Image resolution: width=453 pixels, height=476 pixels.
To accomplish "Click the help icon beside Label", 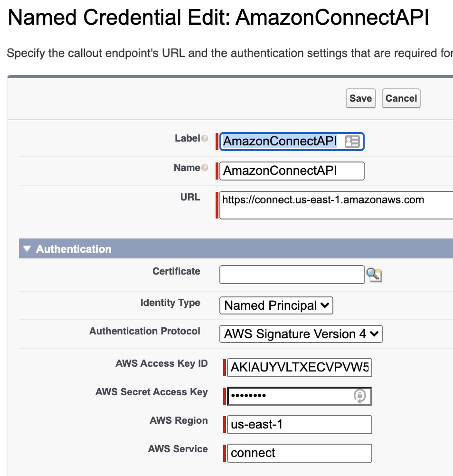I will pos(205,138).
